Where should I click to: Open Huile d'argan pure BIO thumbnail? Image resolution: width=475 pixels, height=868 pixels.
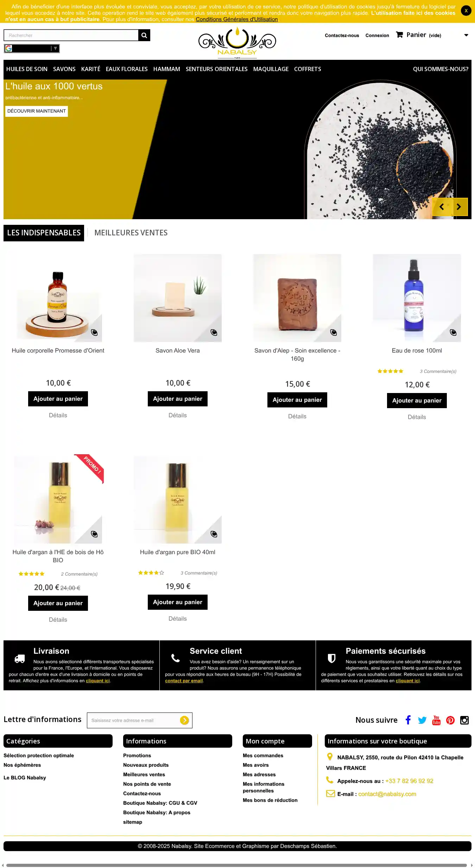(177, 500)
